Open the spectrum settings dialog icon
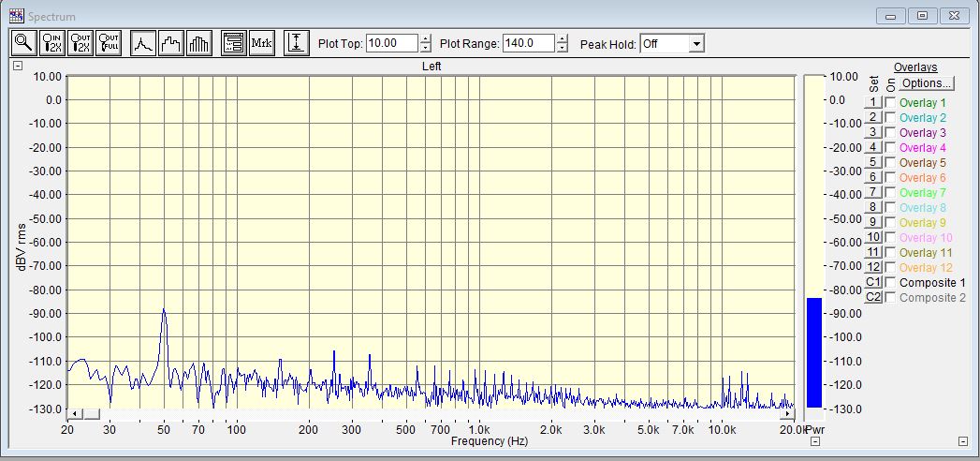Image resolution: width=980 pixels, height=461 pixels. [234, 43]
